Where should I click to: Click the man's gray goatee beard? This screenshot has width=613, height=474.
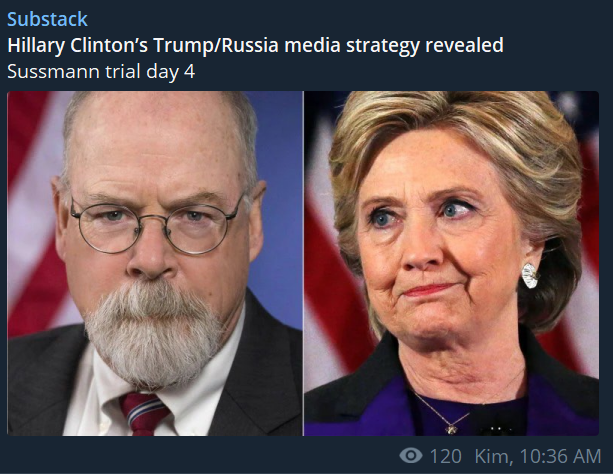(153, 332)
